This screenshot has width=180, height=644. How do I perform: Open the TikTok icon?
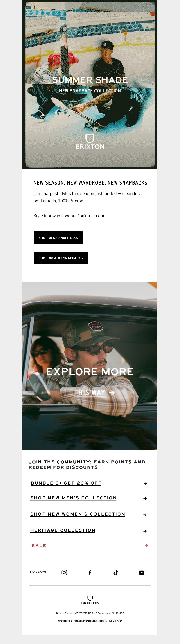116,572
